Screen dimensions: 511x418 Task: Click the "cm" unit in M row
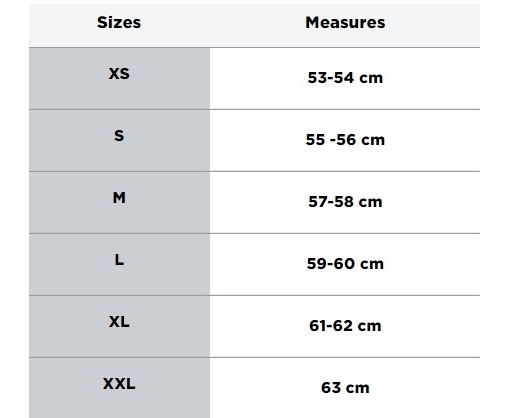[370, 202]
